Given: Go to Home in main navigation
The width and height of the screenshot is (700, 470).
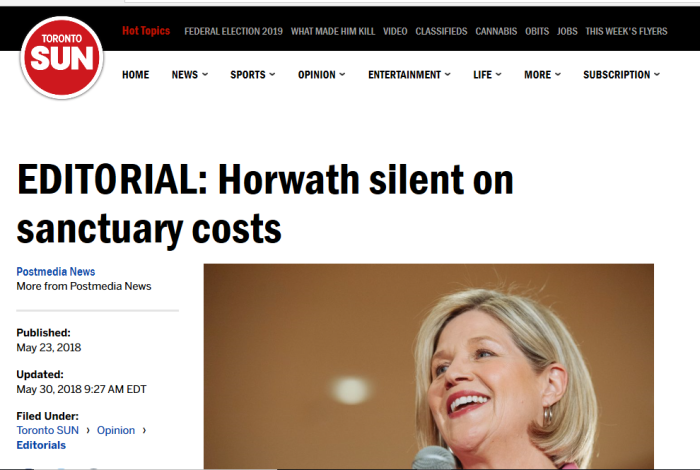Looking at the screenshot, I should 136,75.
